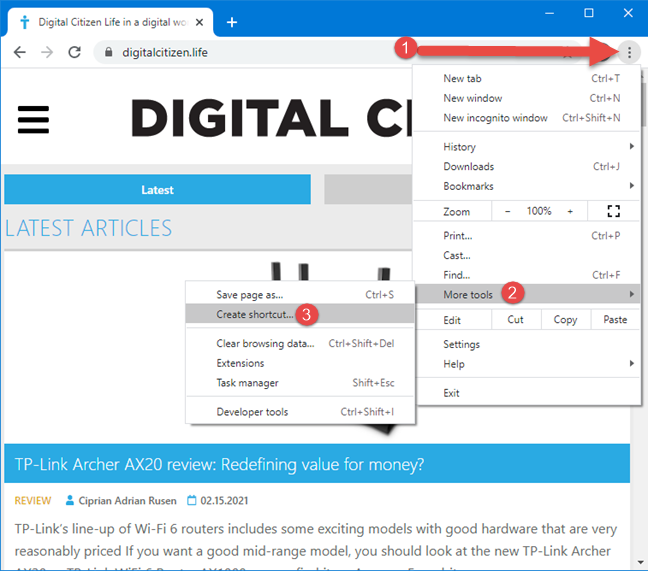Select Cast... in the Chrome menu
Viewport: 648px width, 571px height.
(527, 255)
